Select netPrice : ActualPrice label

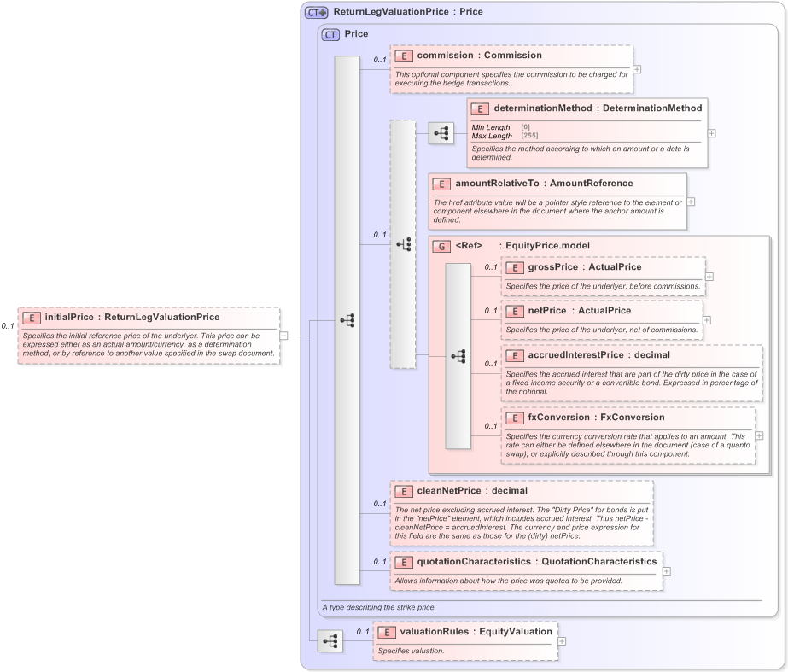[580, 311]
